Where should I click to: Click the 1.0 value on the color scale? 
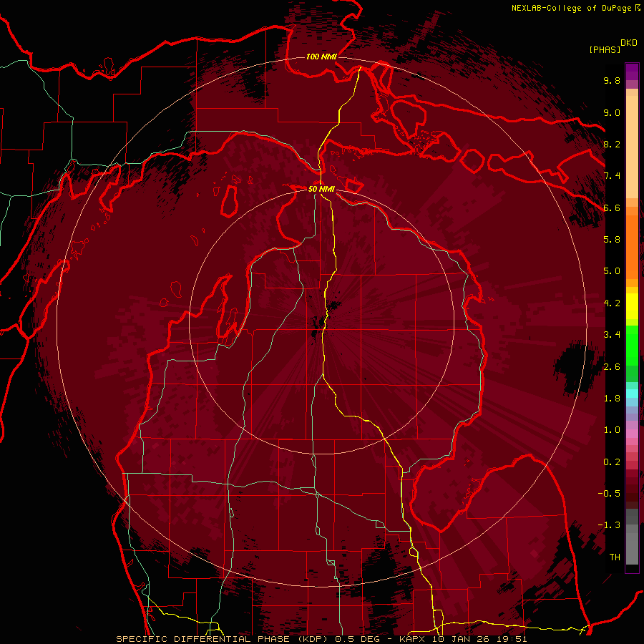point(612,430)
